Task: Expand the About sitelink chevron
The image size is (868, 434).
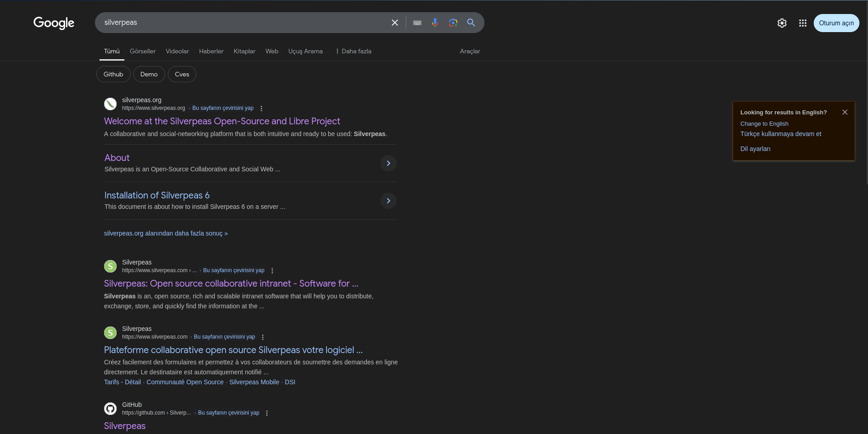Action: click(x=388, y=163)
